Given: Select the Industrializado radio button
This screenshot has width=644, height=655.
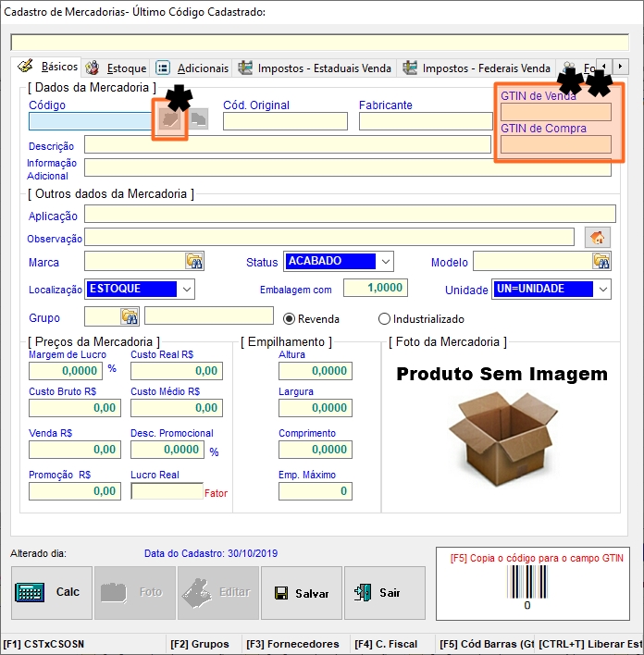Looking at the screenshot, I should 385,319.
